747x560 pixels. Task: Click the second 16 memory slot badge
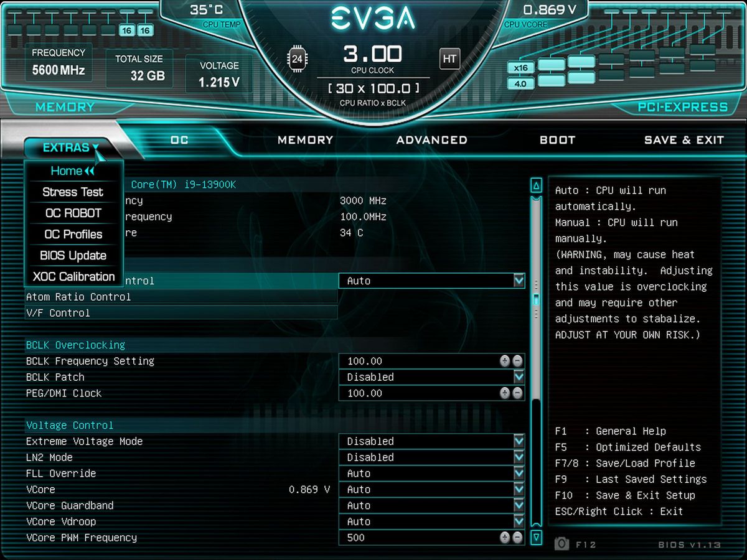[x=146, y=30]
